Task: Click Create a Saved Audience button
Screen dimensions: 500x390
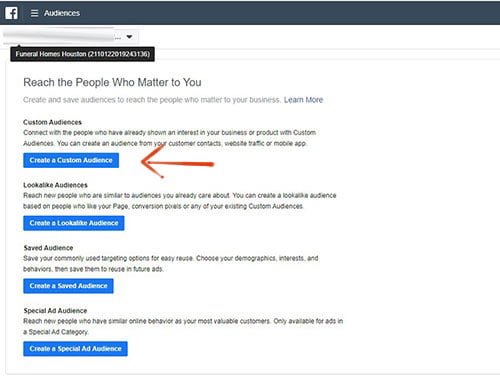Action: (68, 286)
